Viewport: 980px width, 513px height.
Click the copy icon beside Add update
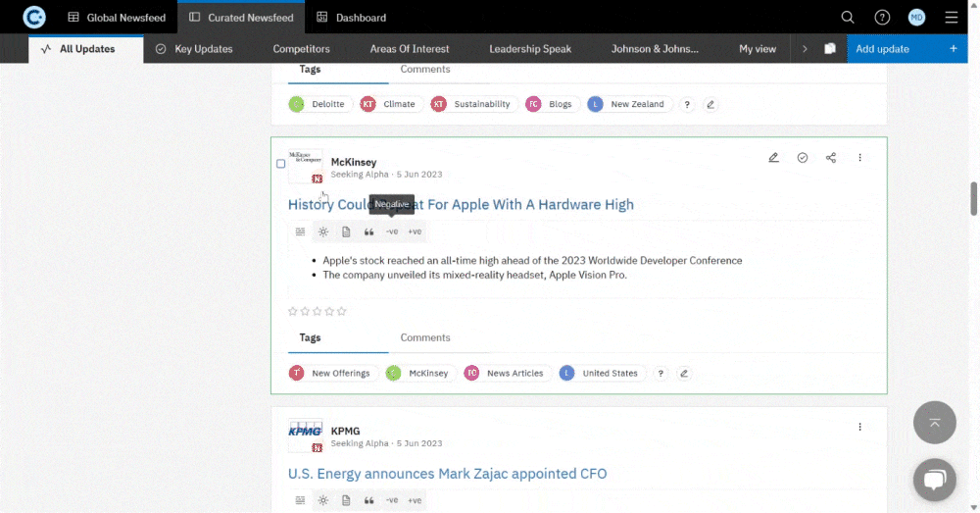(830, 49)
